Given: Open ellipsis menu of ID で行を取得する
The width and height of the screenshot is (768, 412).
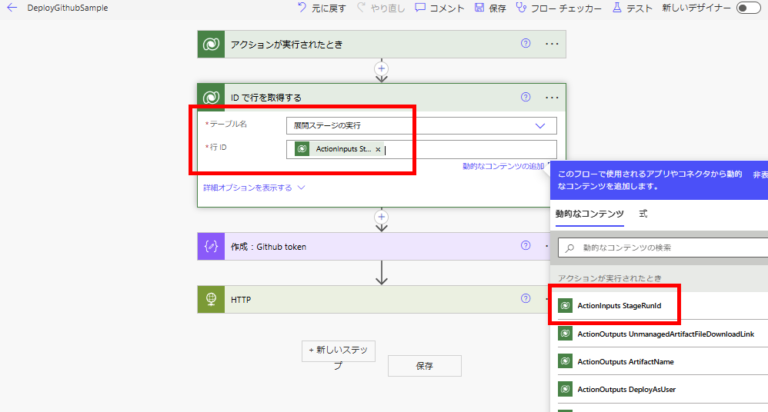Looking at the screenshot, I should pos(551,97).
